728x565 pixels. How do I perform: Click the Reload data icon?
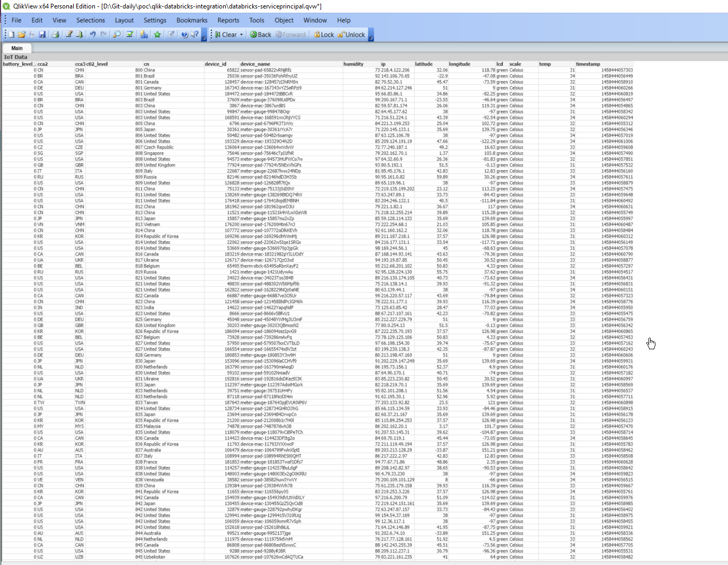[x=78, y=34]
